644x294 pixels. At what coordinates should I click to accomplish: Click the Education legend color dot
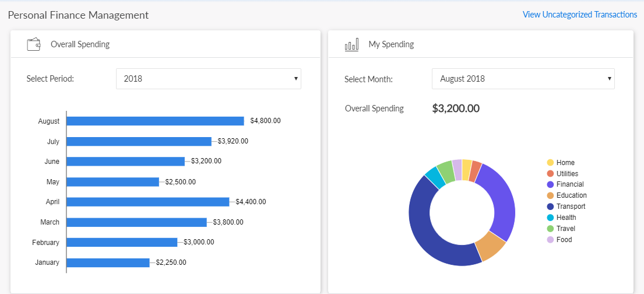point(550,195)
